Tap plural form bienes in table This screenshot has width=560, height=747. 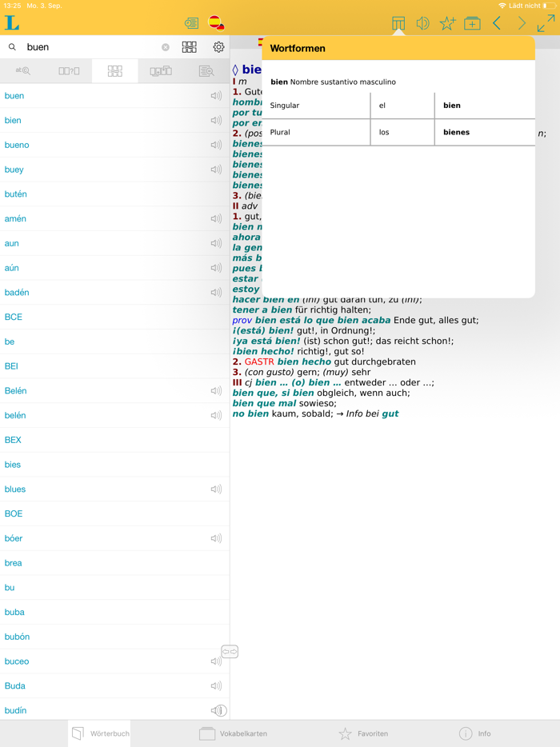coord(456,133)
